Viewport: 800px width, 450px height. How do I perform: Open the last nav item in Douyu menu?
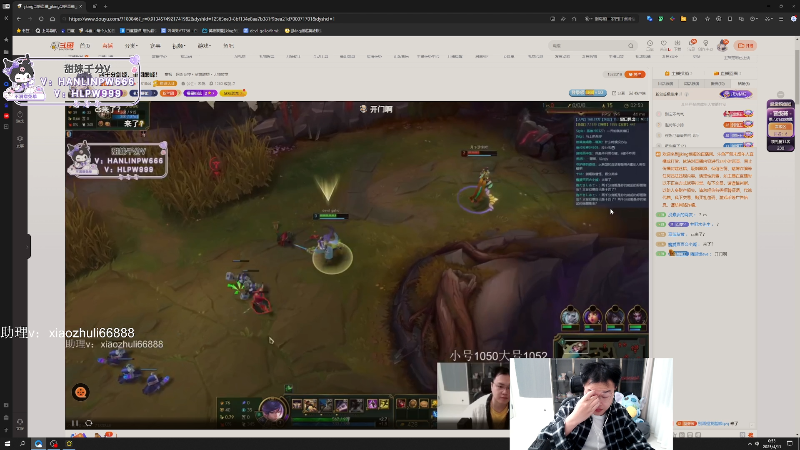pos(229,46)
